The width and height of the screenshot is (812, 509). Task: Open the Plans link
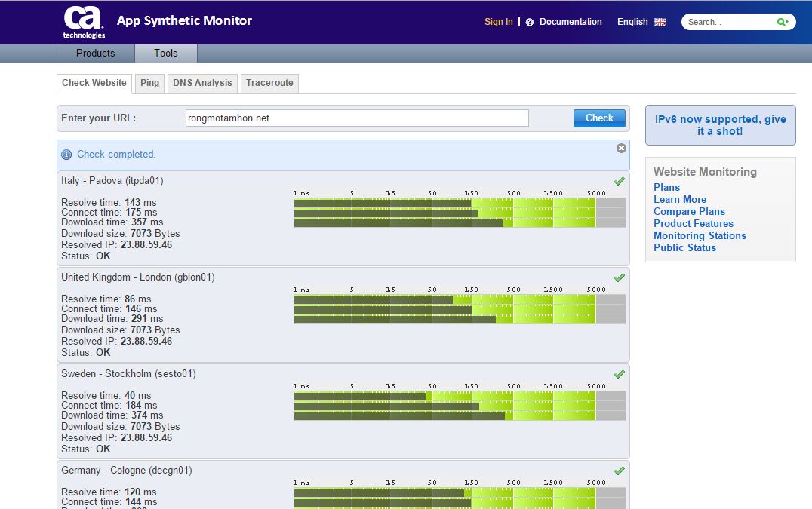pos(666,187)
